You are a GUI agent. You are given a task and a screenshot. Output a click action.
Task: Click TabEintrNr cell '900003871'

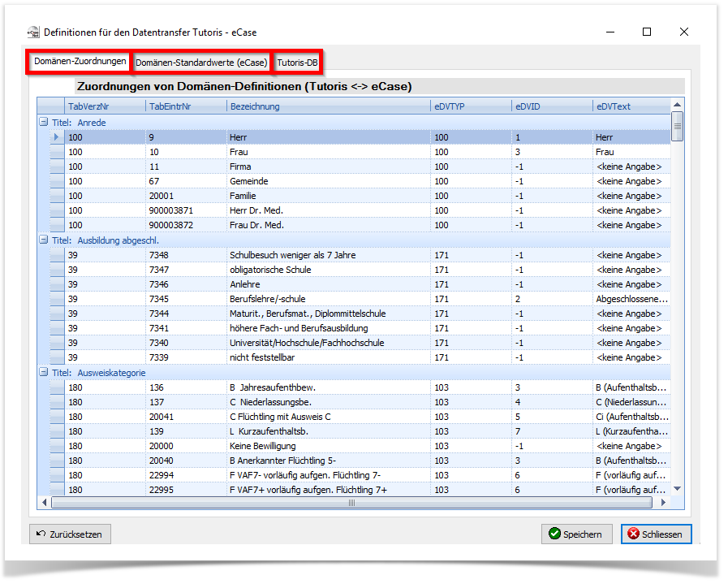click(186, 210)
